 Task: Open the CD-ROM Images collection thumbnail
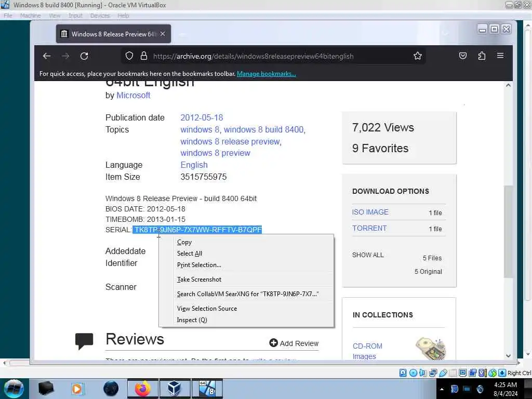click(x=431, y=349)
